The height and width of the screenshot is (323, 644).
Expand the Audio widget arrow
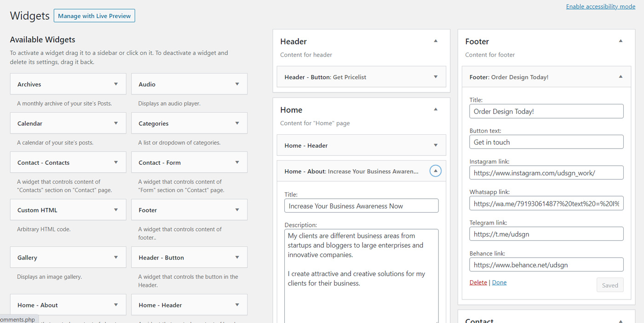pos(237,84)
